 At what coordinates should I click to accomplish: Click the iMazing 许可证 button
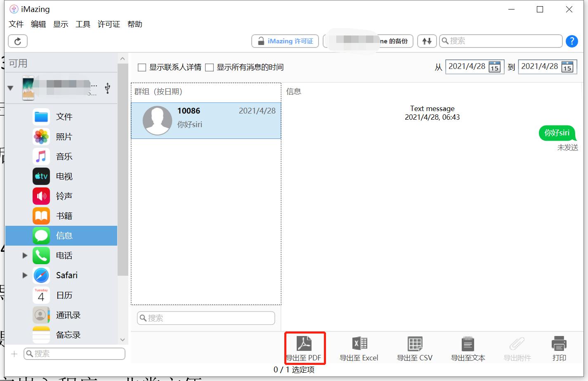[285, 41]
